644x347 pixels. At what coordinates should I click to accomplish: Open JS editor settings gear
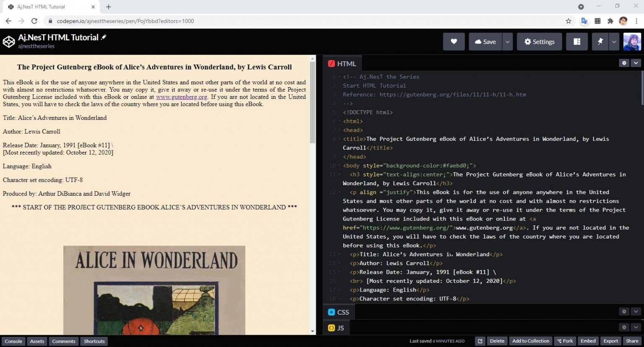pyautogui.click(x=624, y=327)
